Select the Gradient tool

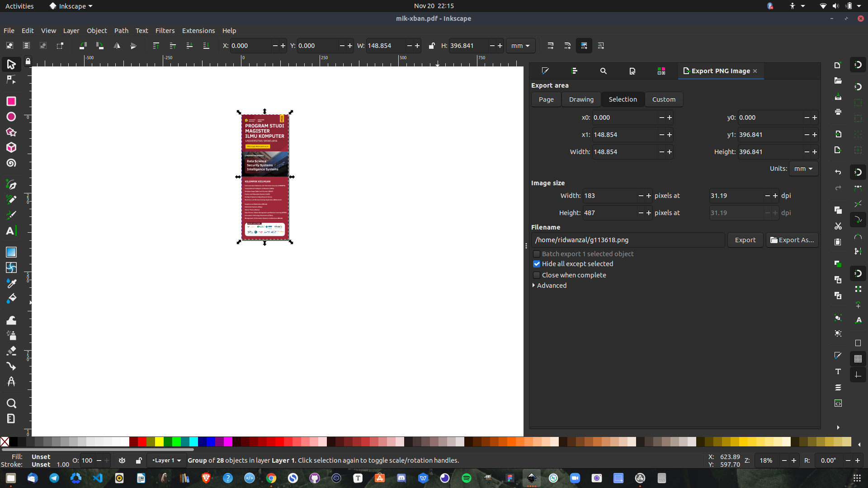pyautogui.click(x=11, y=252)
